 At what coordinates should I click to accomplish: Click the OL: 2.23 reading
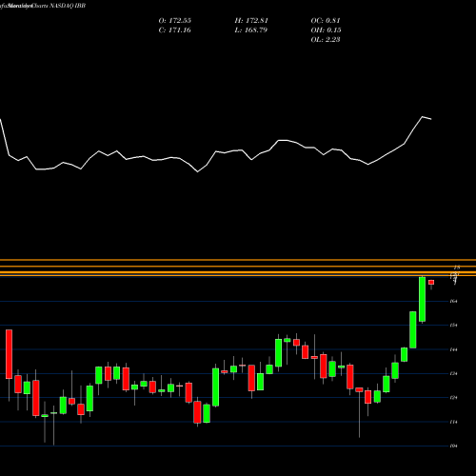[326, 40]
